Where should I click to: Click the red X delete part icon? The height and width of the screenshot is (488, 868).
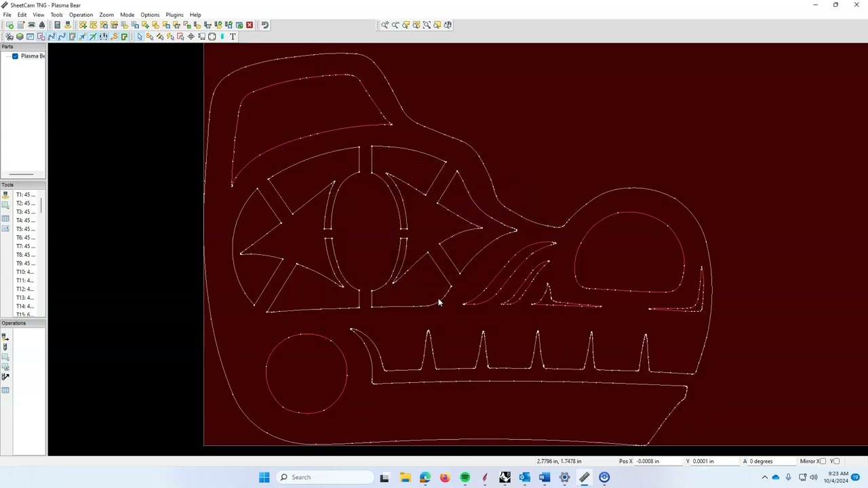point(249,25)
